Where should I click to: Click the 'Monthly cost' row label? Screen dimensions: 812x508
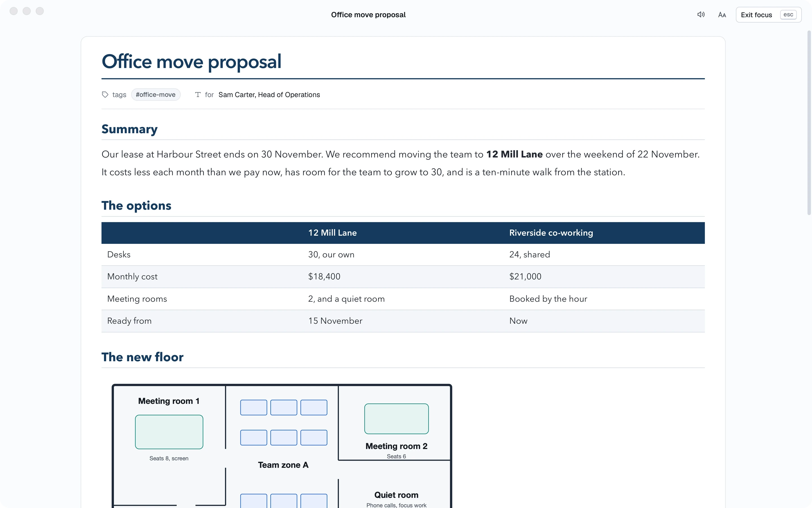click(132, 277)
